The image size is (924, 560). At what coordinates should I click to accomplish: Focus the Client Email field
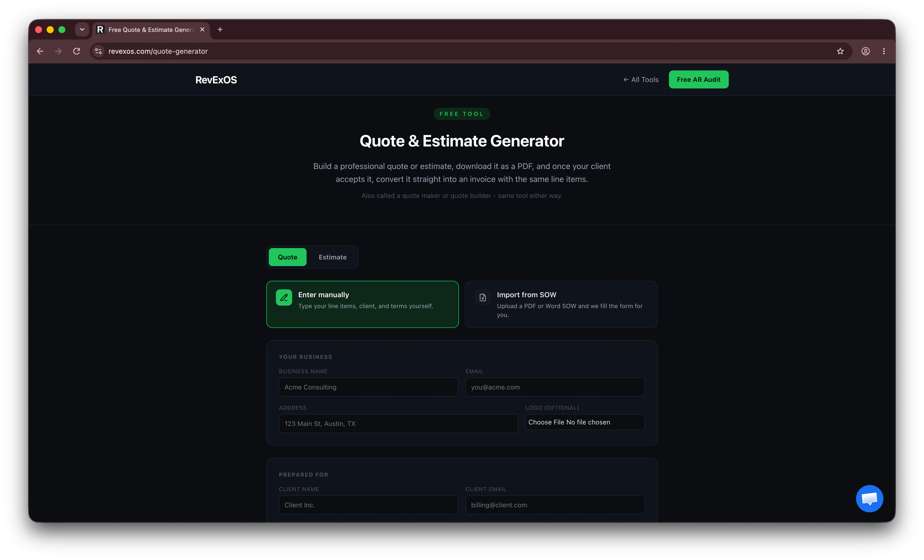click(x=555, y=505)
